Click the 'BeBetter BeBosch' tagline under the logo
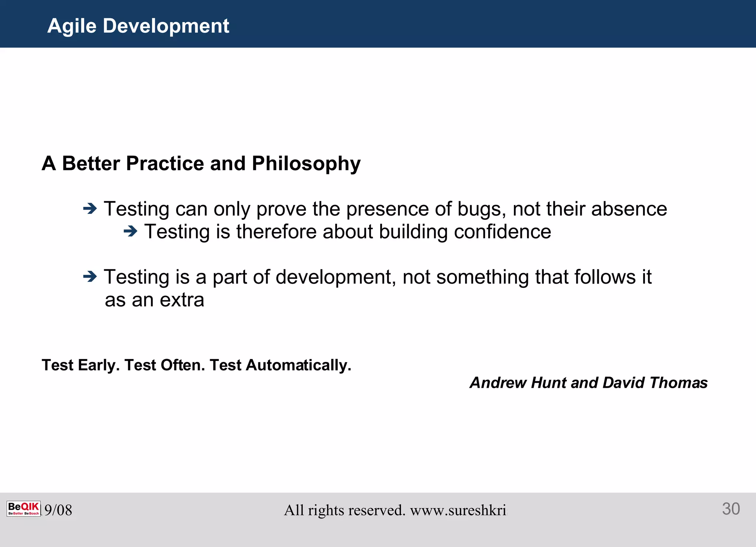 [23, 513]
